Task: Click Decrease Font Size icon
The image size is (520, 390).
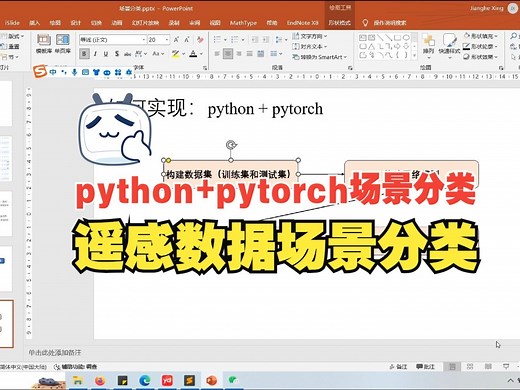Action: click(187, 40)
